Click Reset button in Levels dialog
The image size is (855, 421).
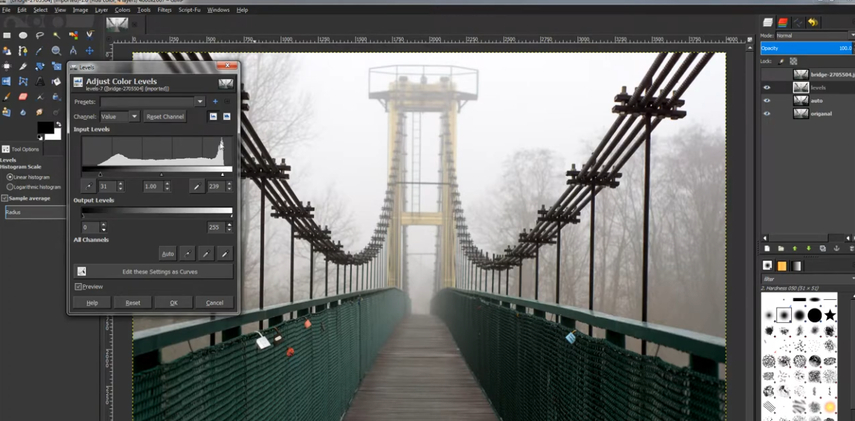pyautogui.click(x=133, y=303)
